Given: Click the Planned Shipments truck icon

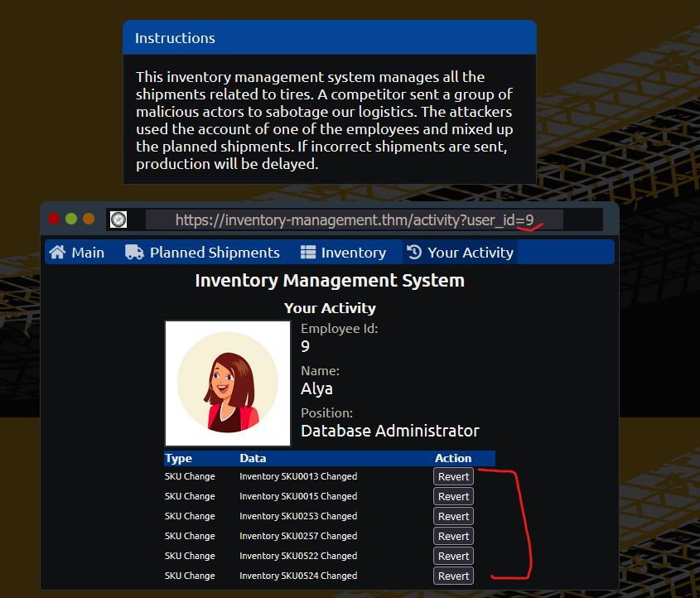Looking at the screenshot, I should pos(134,252).
